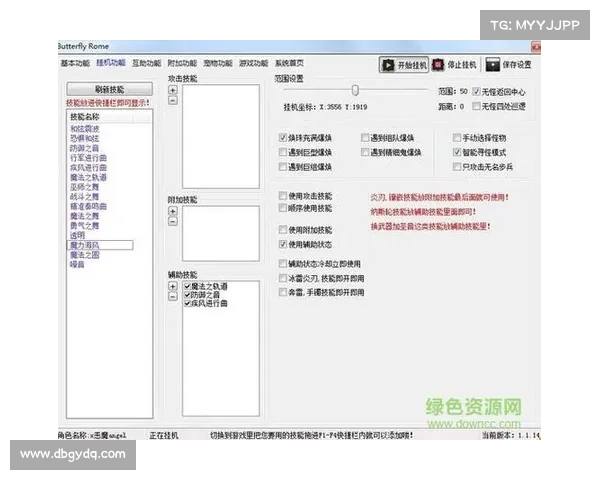The image size is (600, 480).
Task: Click the 停止挂机 stop button
Action: click(454, 65)
